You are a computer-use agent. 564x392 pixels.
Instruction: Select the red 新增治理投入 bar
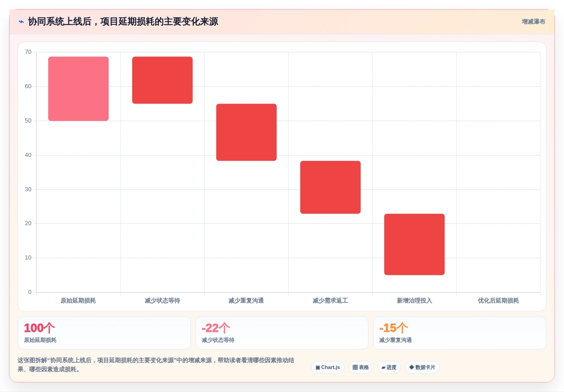[x=414, y=244]
